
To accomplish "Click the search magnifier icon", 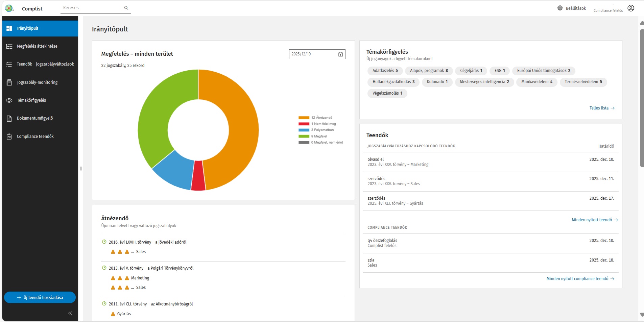I will pyautogui.click(x=126, y=8).
